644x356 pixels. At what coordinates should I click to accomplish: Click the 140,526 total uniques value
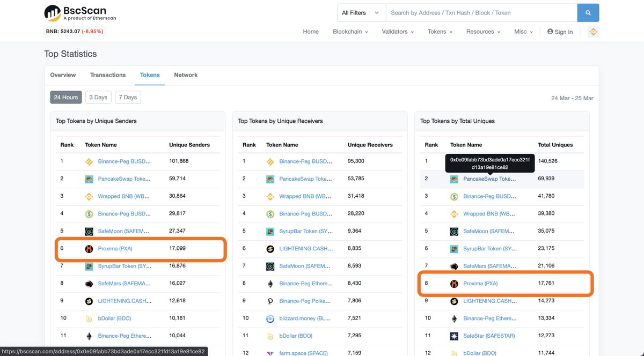point(547,161)
